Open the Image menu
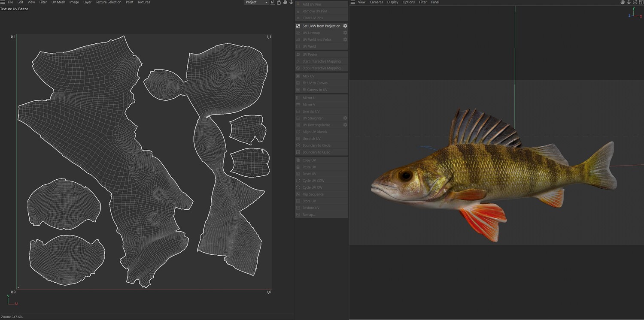The width and height of the screenshot is (644, 320). [x=74, y=2]
